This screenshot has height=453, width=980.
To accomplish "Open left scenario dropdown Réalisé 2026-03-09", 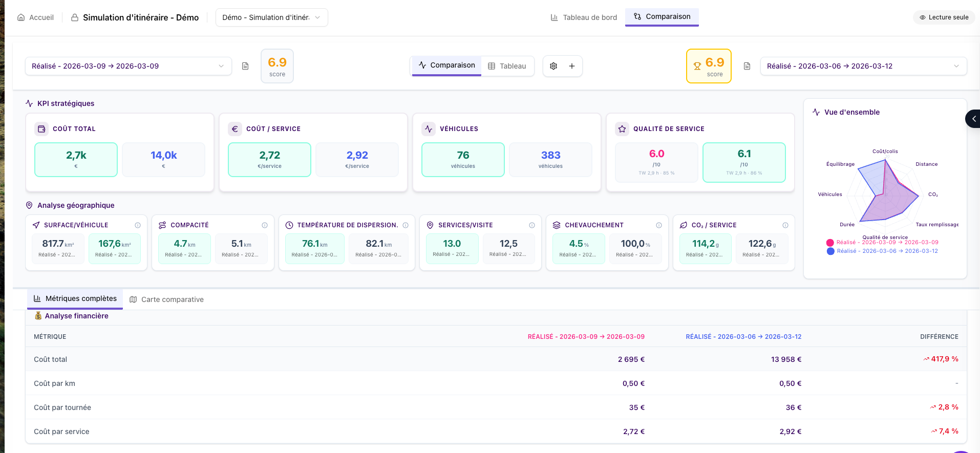I will pyautogui.click(x=128, y=66).
